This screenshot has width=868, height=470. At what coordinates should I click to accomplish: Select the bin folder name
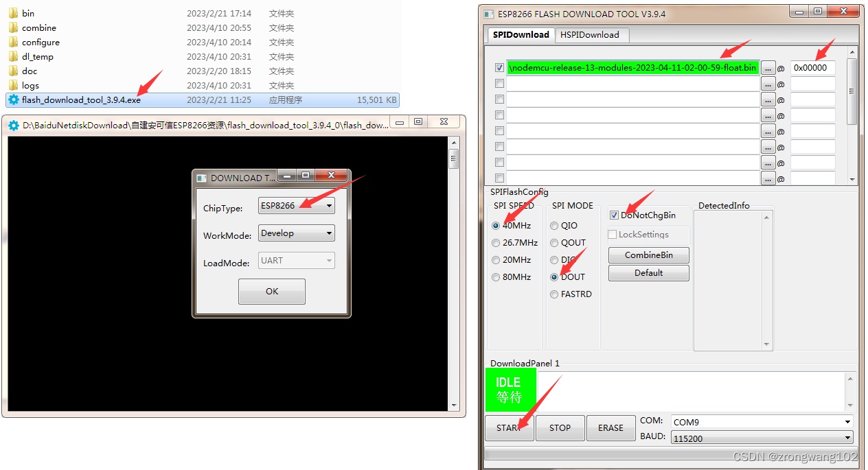(28, 13)
